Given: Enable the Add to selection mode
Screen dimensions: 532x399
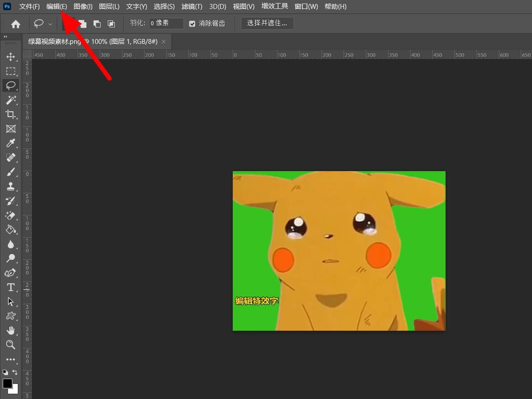Looking at the screenshot, I should 82,23.
